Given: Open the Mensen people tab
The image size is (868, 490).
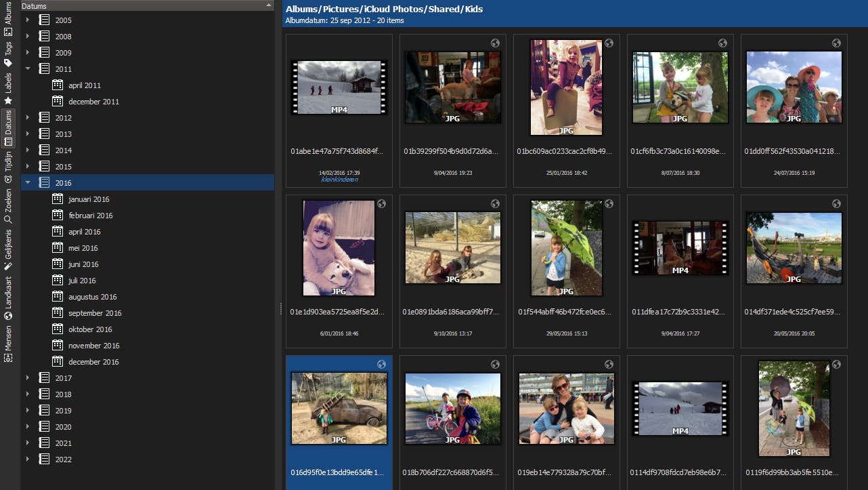Looking at the screenshot, I should [x=8, y=344].
